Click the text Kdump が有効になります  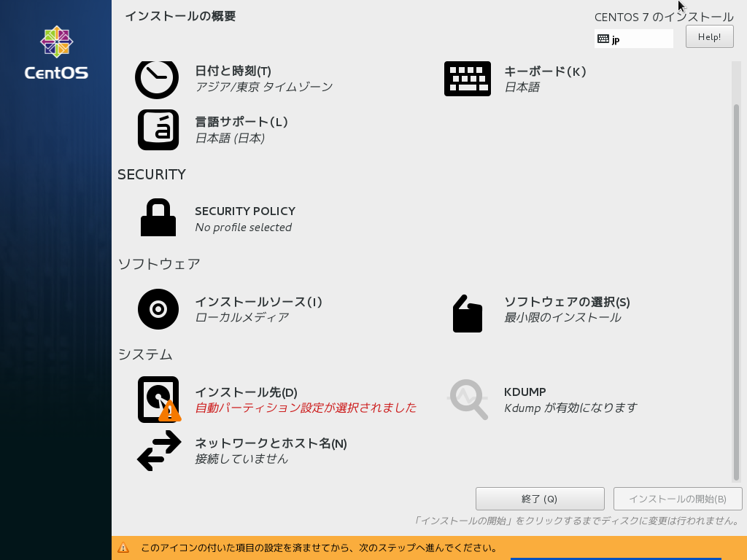click(x=570, y=408)
